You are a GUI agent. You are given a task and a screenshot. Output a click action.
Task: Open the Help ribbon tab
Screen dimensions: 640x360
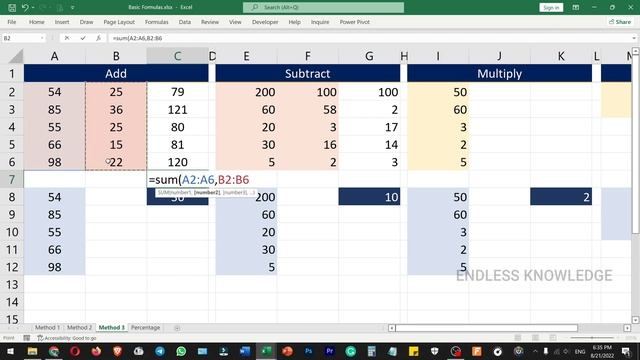pos(294,22)
